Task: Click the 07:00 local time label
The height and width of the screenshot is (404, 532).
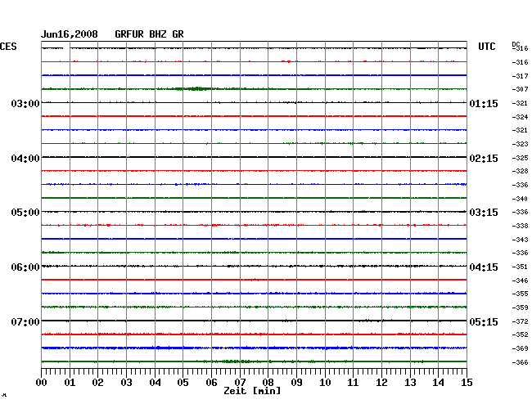Action: (25, 321)
